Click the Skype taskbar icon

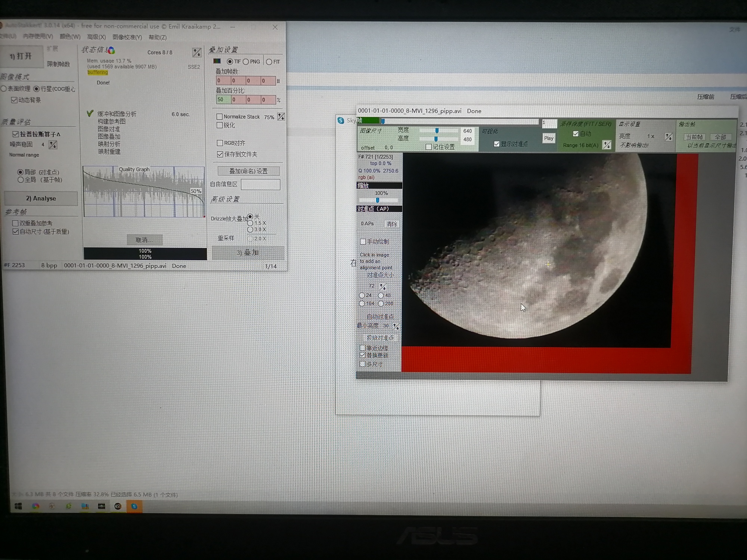pos(134,506)
